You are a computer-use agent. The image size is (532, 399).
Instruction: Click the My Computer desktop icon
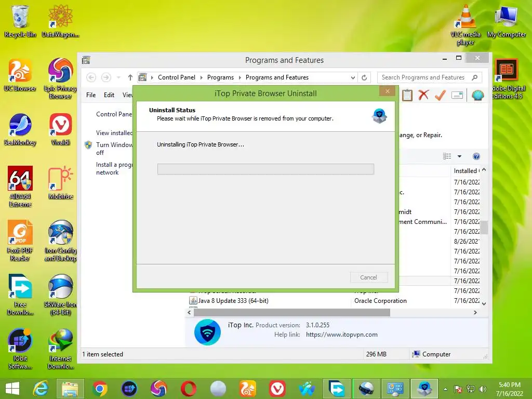(506, 21)
